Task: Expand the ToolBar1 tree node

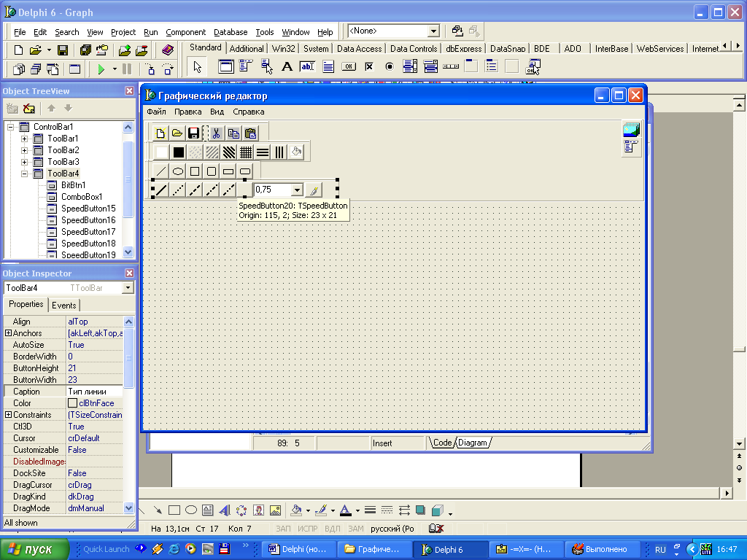Action: [x=24, y=139]
